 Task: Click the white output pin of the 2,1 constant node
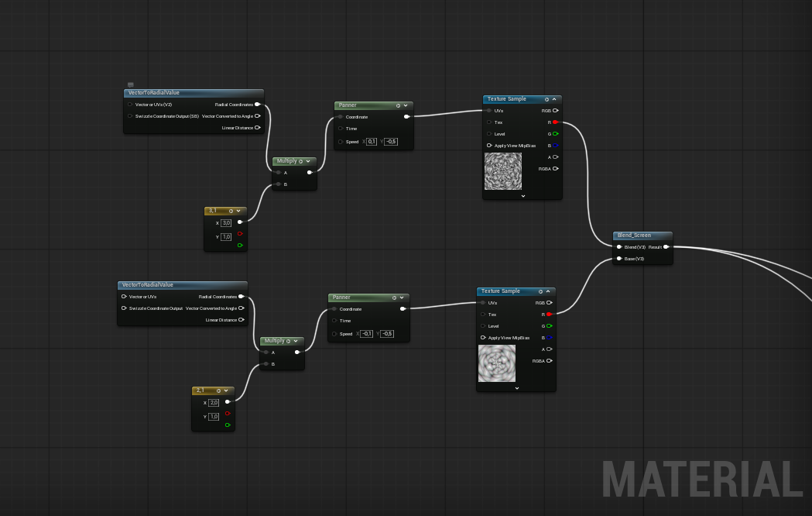point(228,402)
